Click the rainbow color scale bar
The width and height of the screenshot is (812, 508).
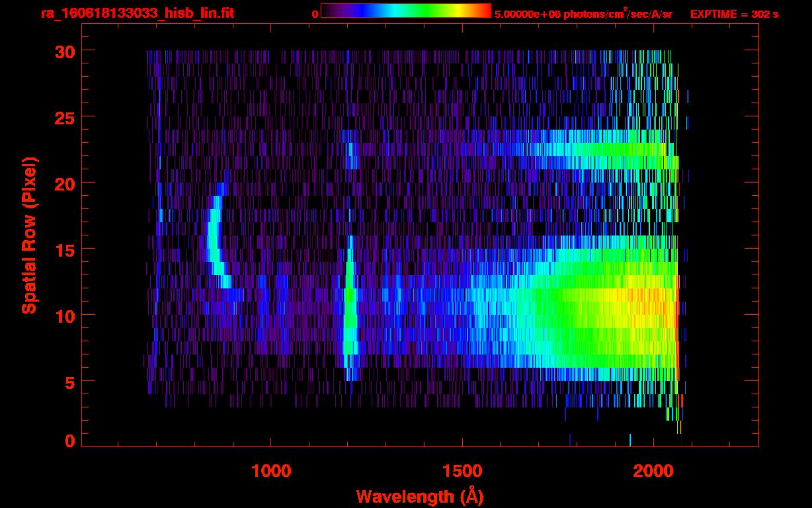[405, 11]
